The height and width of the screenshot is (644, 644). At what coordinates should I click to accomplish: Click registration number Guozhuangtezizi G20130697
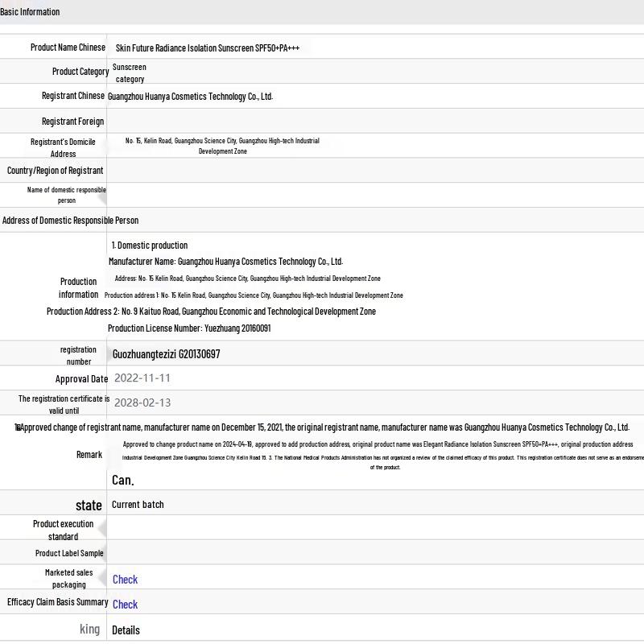coord(166,354)
